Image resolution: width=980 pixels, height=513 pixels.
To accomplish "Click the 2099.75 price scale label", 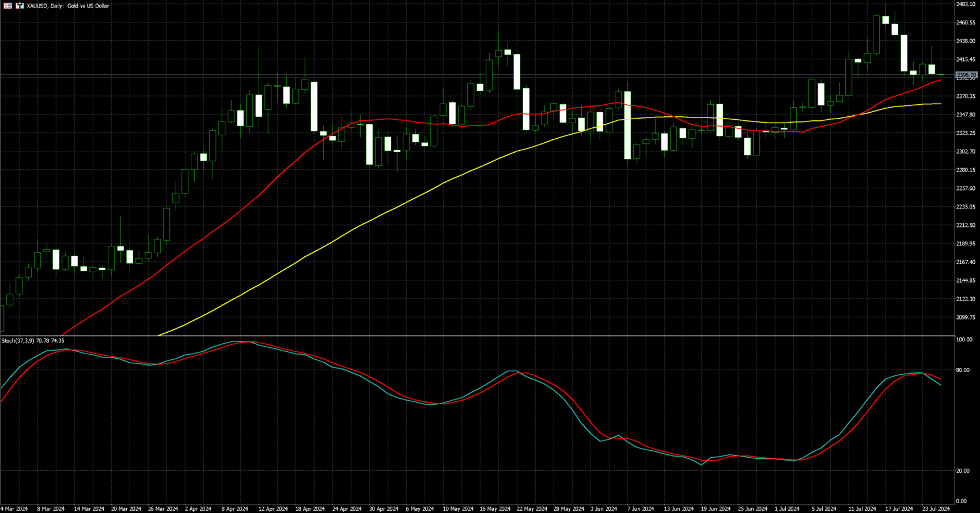I will (966, 317).
